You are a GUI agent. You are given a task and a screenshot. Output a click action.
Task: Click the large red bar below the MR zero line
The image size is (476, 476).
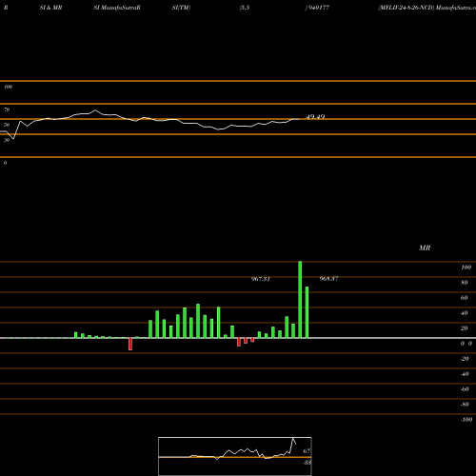(130, 344)
